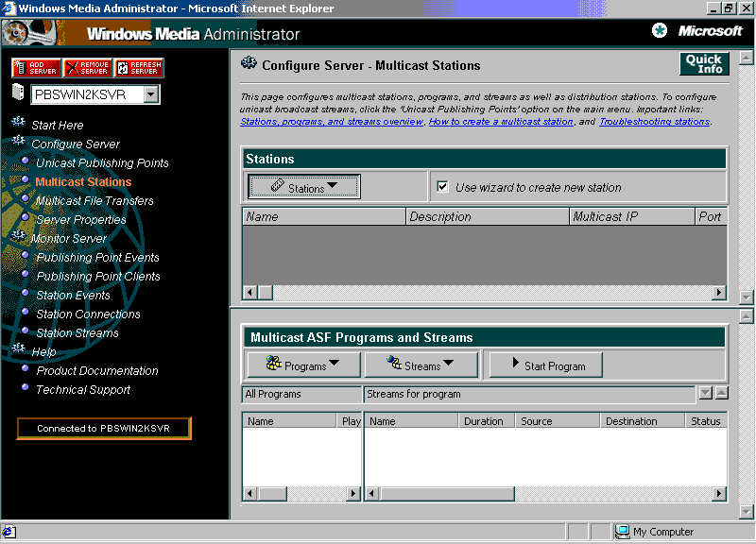
Task: Click the Stations table horizontal scrollbar thumb
Action: tap(266, 293)
